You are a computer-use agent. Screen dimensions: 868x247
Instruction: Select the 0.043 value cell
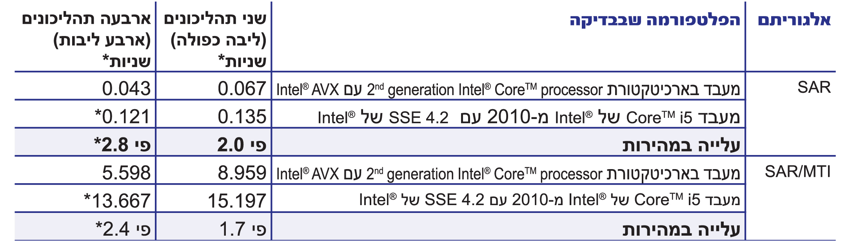click(126, 88)
